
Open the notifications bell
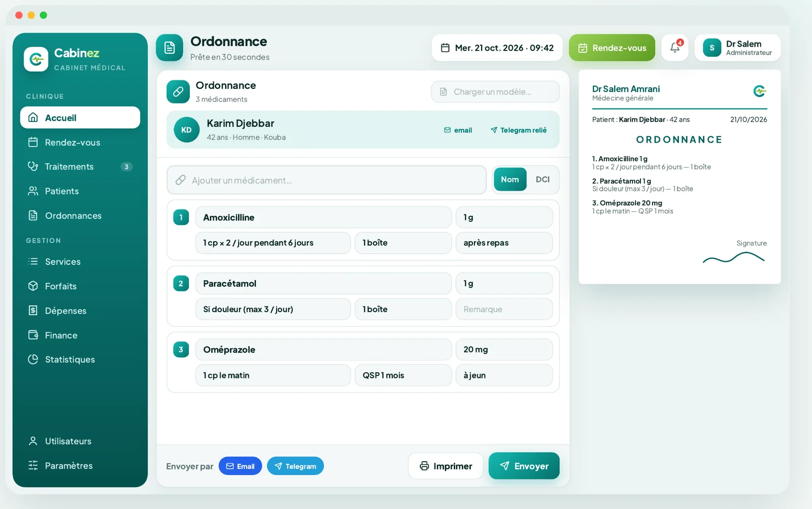point(675,48)
